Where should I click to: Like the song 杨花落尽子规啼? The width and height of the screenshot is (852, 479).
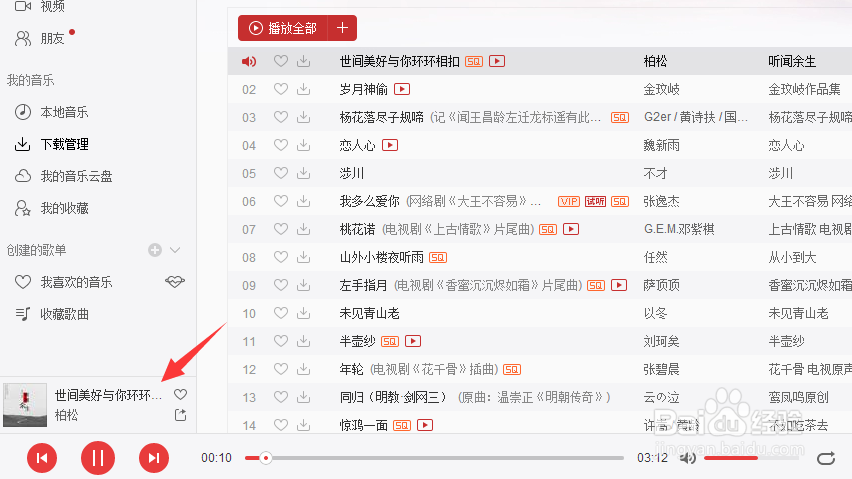click(x=280, y=117)
